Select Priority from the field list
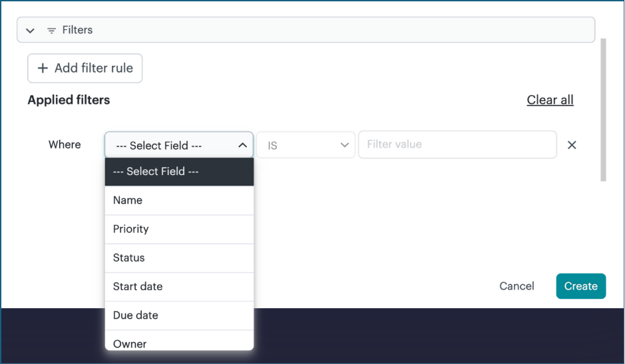This screenshot has width=625, height=364. [179, 229]
